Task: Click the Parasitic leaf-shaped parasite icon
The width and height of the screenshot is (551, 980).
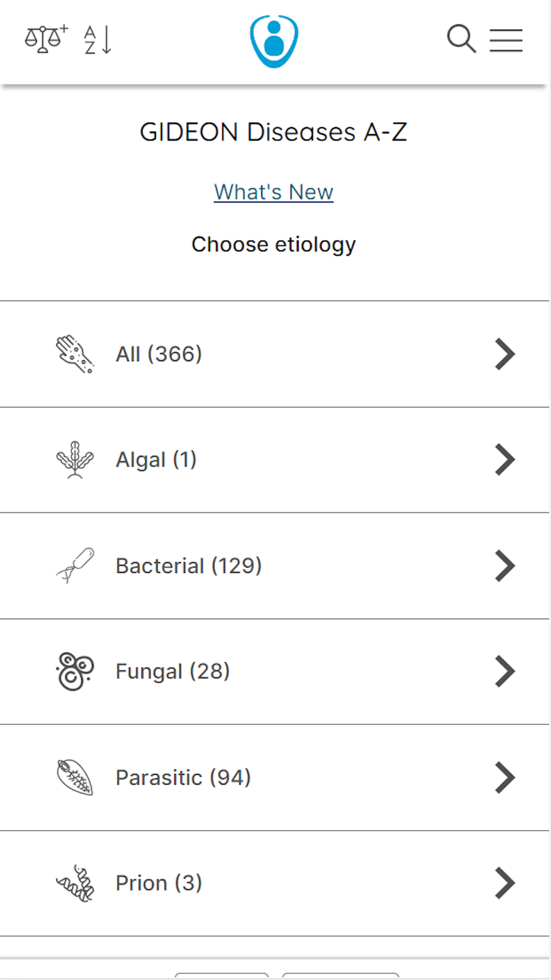Action: click(75, 777)
